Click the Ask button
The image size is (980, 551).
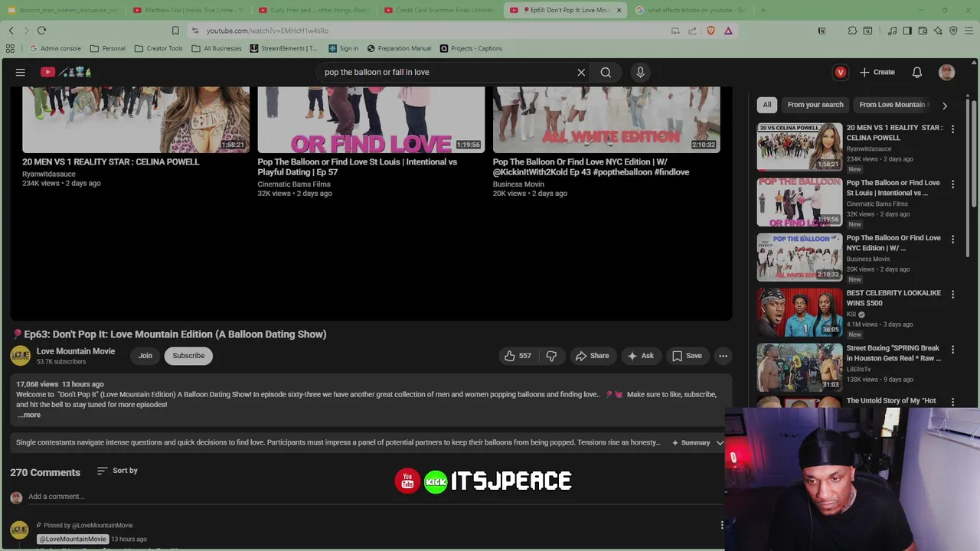click(640, 356)
